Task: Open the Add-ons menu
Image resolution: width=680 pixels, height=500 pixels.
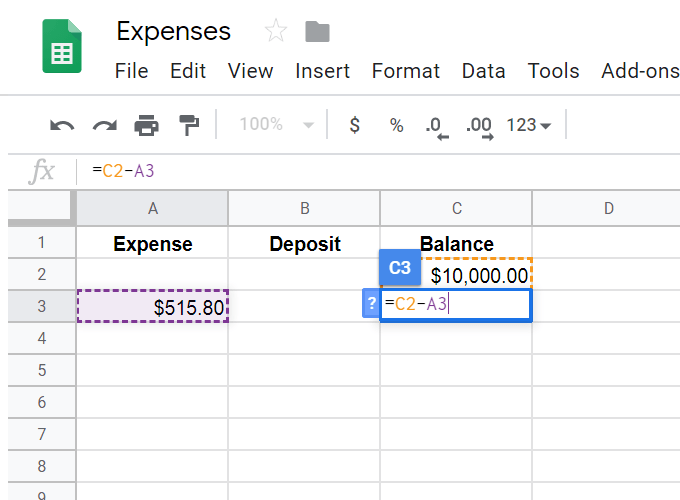Action: point(640,71)
